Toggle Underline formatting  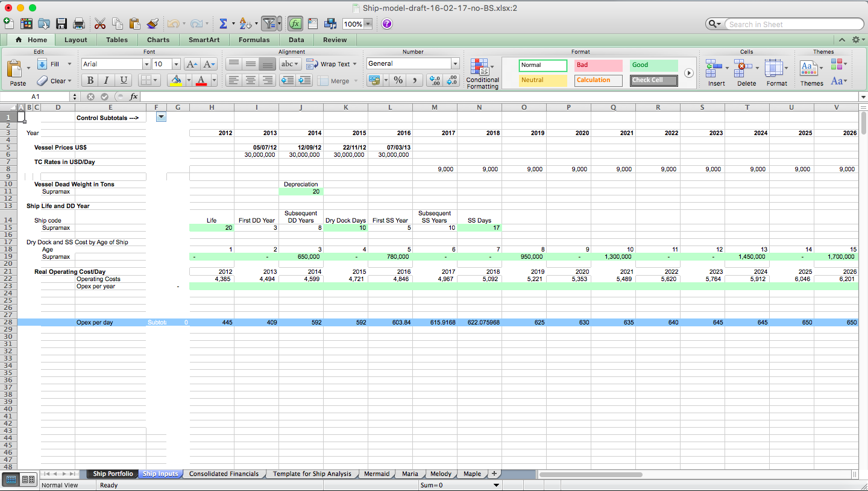coord(124,80)
